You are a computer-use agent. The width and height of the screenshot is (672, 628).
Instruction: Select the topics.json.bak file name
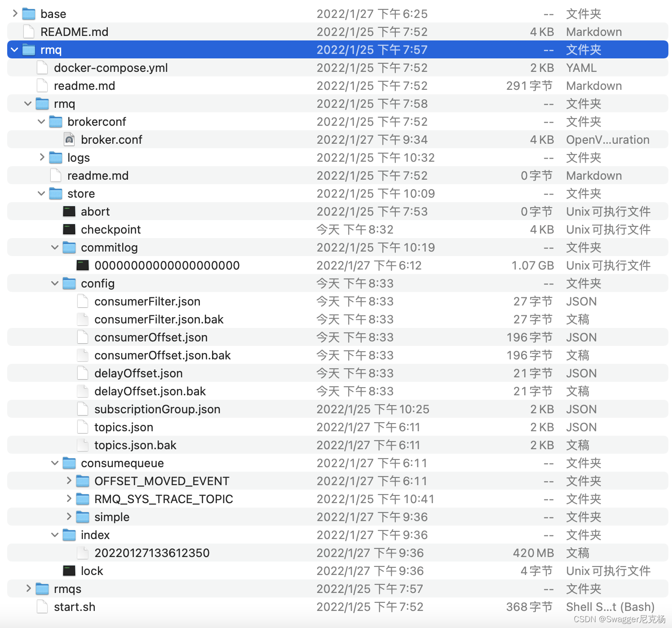coord(135,445)
